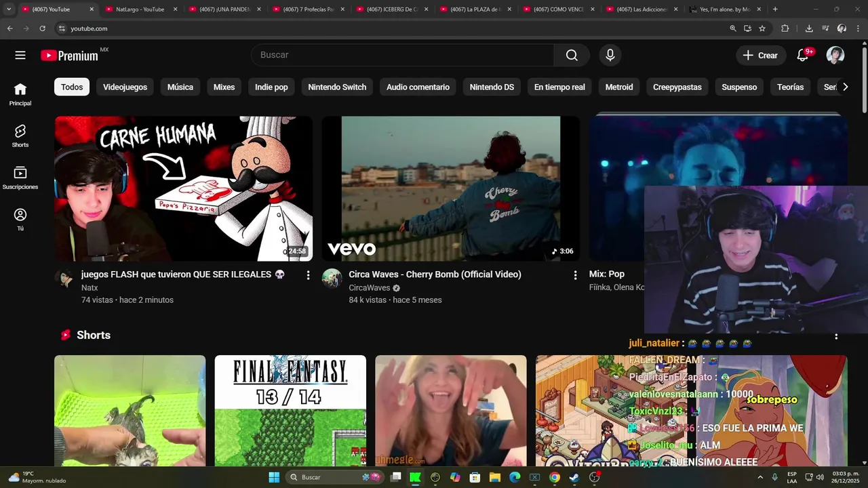
Task: Reload the page in browser toolbar
Action: pos(42,28)
